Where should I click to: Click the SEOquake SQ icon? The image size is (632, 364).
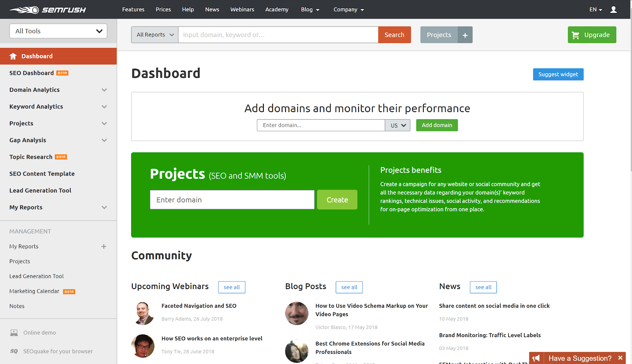click(14, 351)
